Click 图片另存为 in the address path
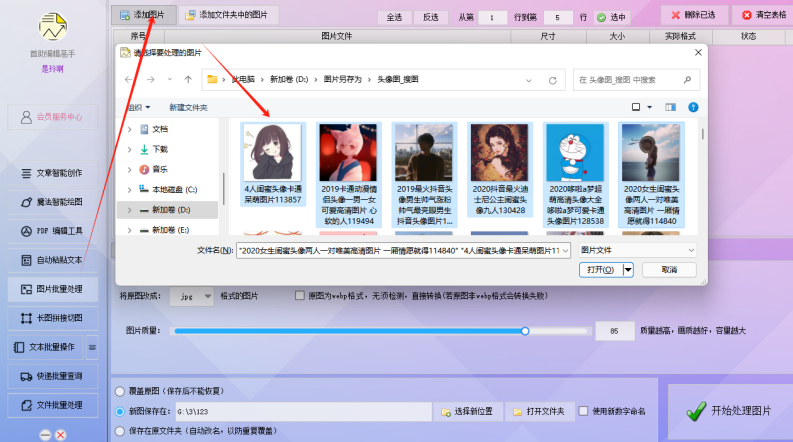The width and height of the screenshot is (793, 442). click(x=342, y=79)
